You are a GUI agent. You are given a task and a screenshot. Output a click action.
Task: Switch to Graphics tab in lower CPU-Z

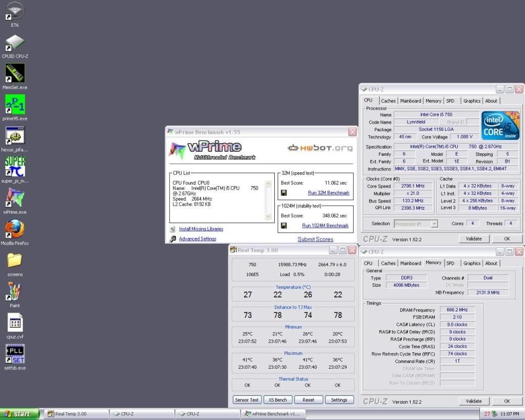[472, 263]
